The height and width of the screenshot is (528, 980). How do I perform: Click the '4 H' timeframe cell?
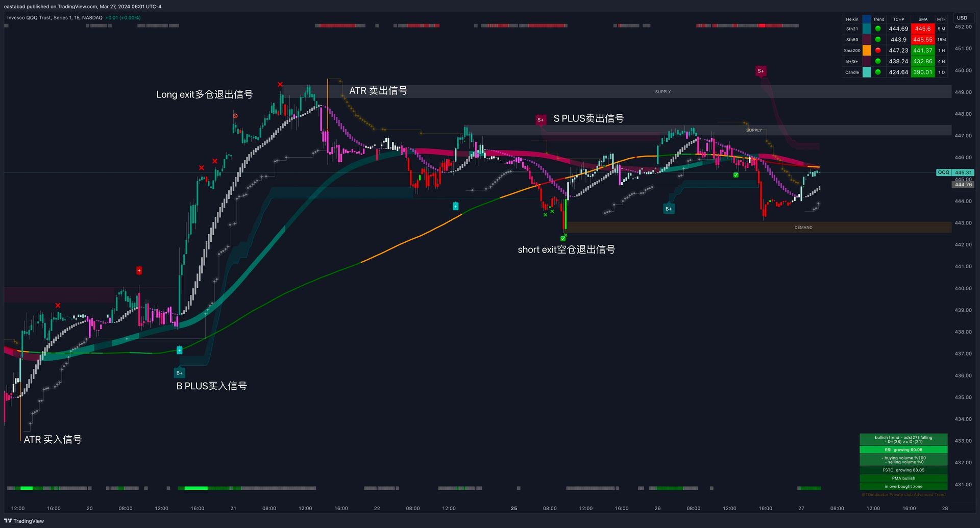coord(942,61)
